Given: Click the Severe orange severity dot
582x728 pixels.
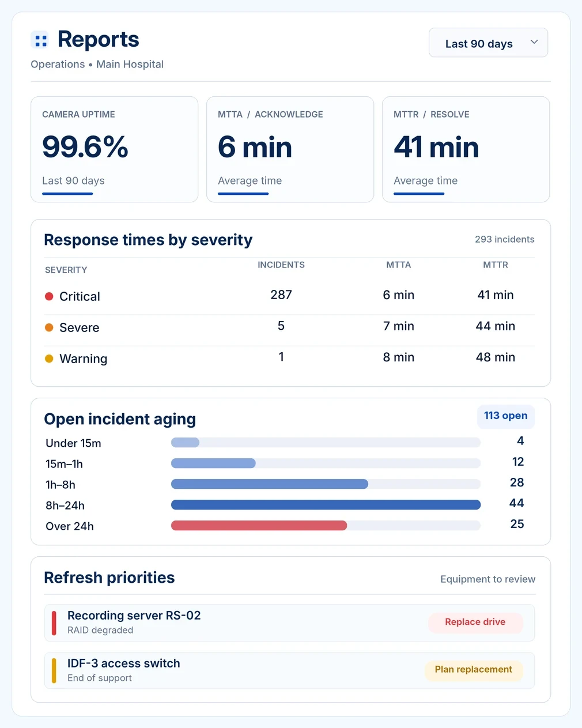Looking at the screenshot, I should [x=49, y=327].
